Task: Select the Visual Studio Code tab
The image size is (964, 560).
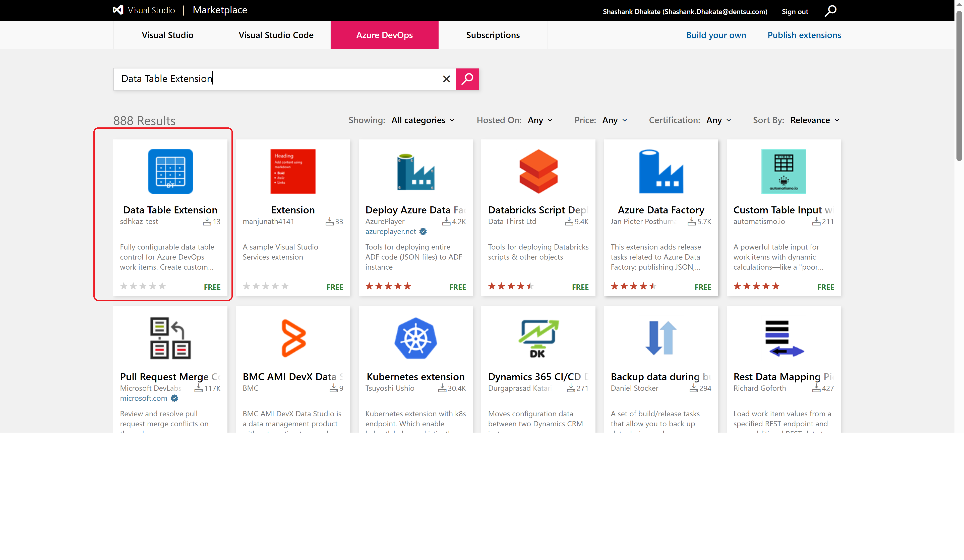Action: coord(276,35)
